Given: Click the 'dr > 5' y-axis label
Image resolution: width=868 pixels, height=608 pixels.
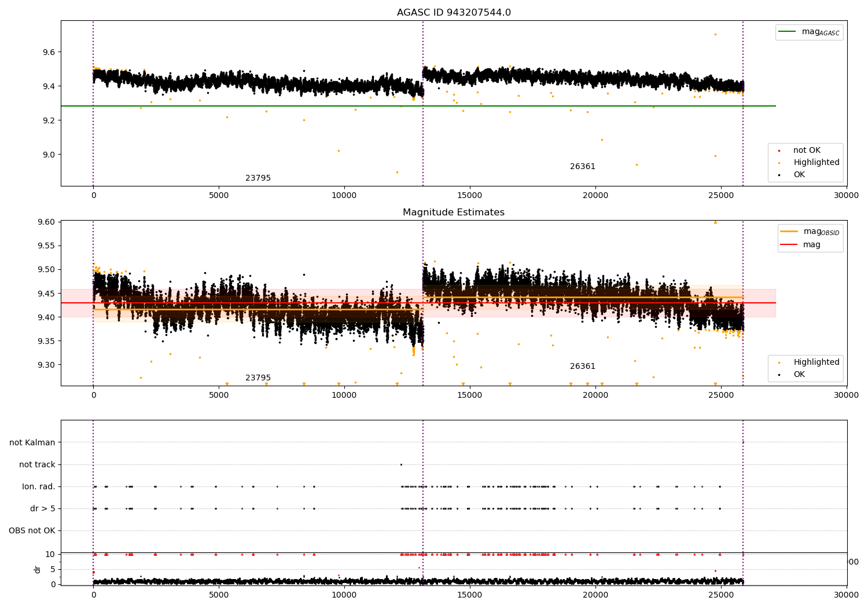Looking at the screenshot, I should [43, 509].
